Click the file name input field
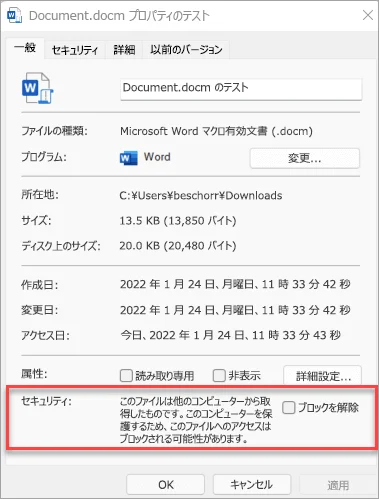This screenshot has height=499, width=379. click(241, 89)
